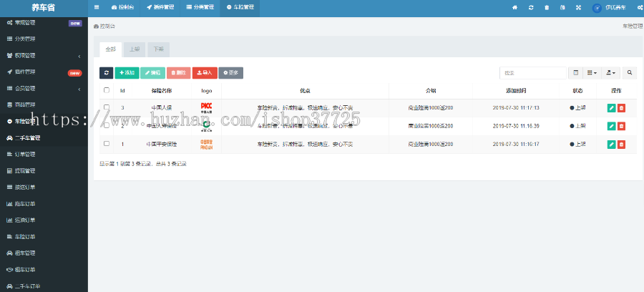The height and width of the screenshot is (292, 644).
Task: Click the dark refresh table button
Action: 107,73
